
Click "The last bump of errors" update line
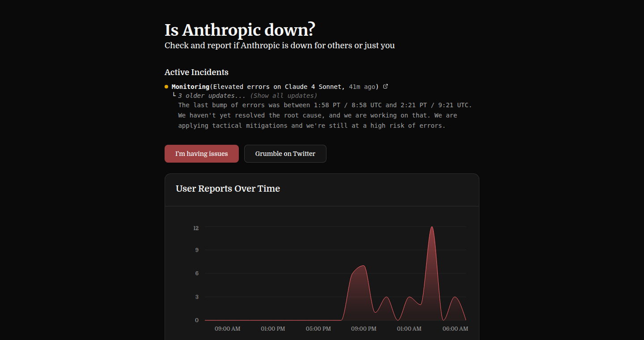pyautogui.click(x=325, y=105)
